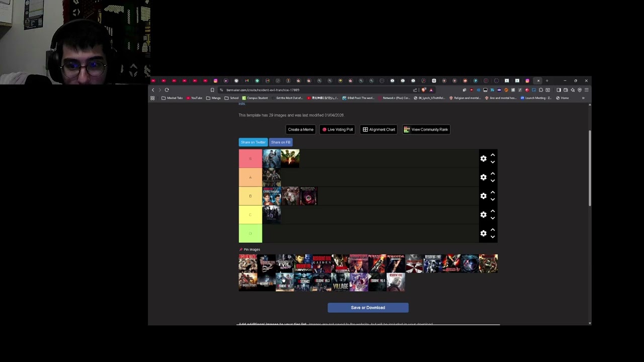Viewport: 644px width, 362px height.
Task: Select Resident Evil 5 cover in S tier
Action: pyautogui.click(x=290, y=158)
